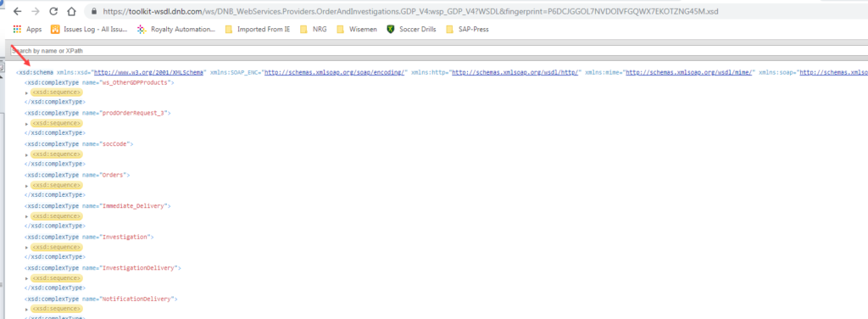This screenshot has width=868, height=319.
Task: Open Soccer Drills bookmark
Action: point(411,30)
